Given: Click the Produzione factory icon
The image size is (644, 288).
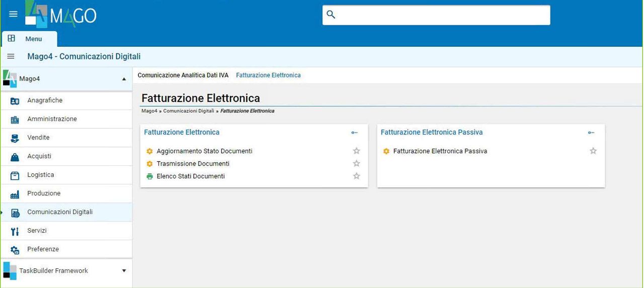Looking at the screenshot, I should [x=15, y=194].
